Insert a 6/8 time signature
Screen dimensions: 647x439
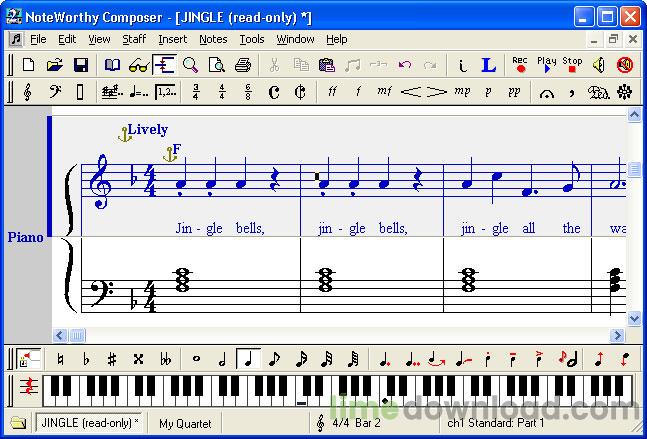pos(248,92)
